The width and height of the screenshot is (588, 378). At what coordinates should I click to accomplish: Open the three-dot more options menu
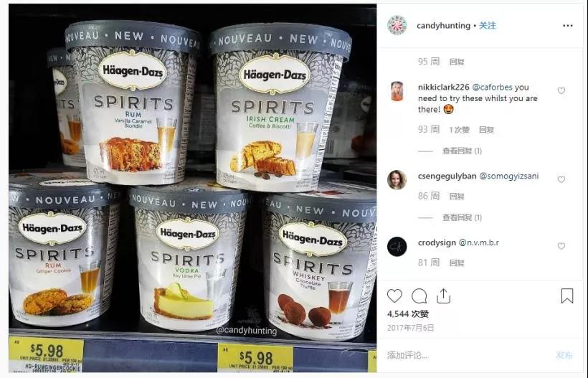pos(568,26)
